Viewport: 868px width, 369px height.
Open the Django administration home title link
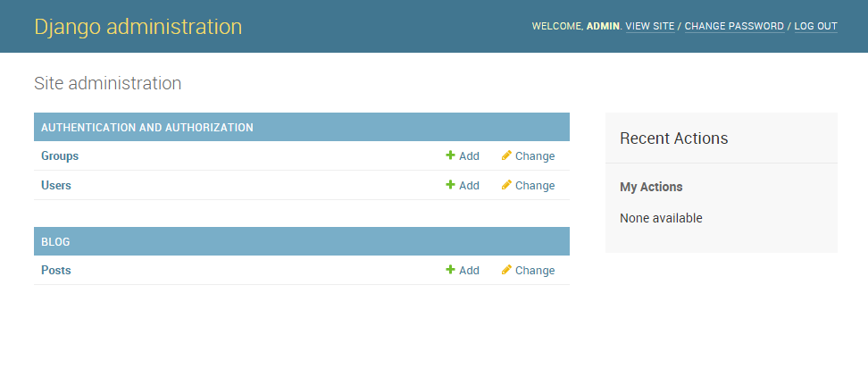point(138,27)
